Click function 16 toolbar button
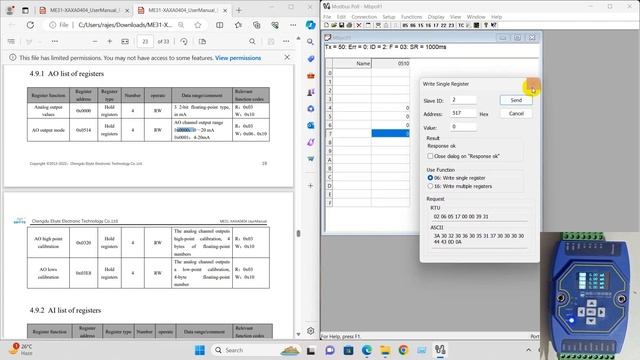This screenshot has width=640, height=360. pyautogui.click(x=428, y=25)
